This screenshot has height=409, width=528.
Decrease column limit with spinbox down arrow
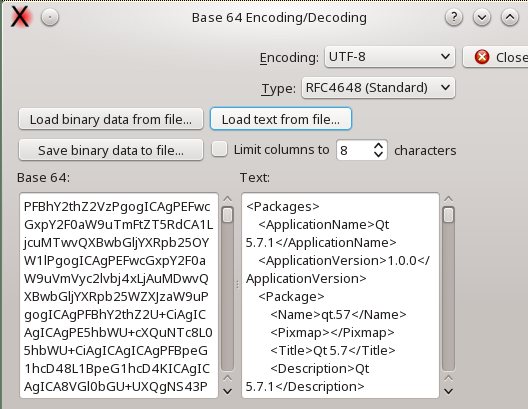pyautogui.click(x=378, y=154)
